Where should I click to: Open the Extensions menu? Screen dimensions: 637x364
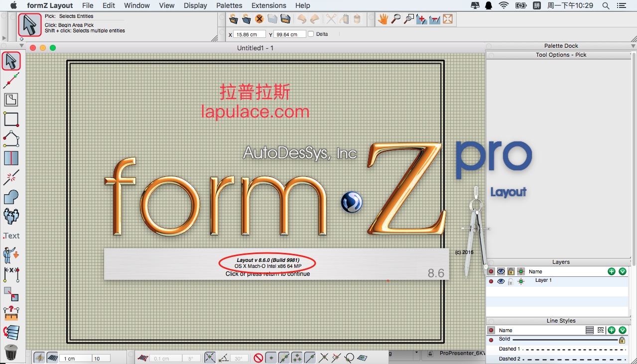click(268, 5)
